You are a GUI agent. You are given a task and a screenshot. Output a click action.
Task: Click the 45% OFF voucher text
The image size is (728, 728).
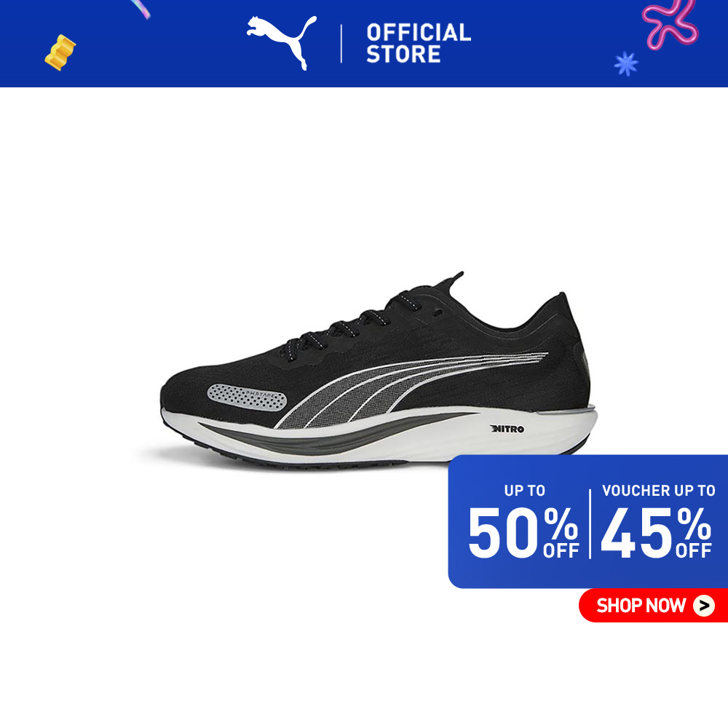coord(656,532)
